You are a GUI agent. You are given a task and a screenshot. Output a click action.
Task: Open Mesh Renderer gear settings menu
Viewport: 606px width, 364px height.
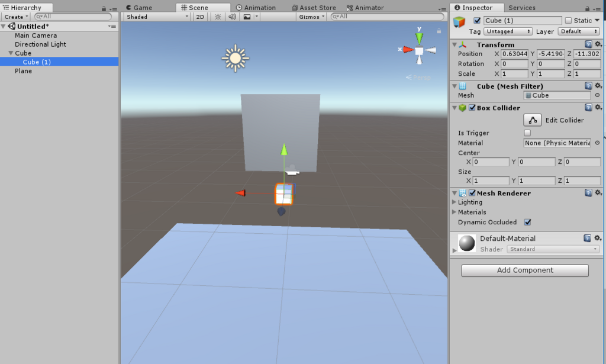598,192
